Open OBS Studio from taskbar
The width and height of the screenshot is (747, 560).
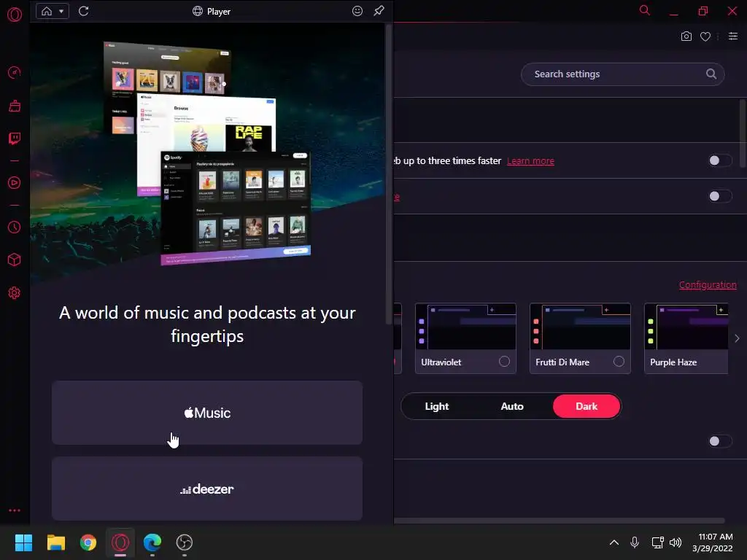click(x=185, y=542)
